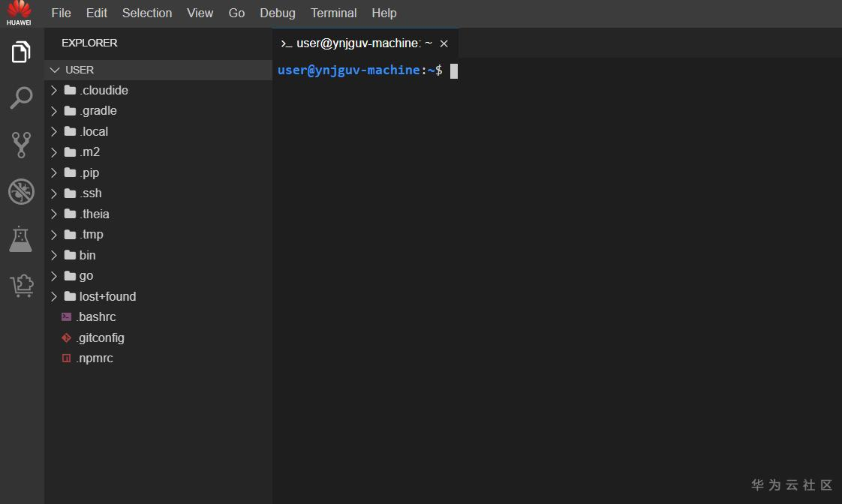Image resolution: width=842 pixels, height=504 pixels.
Task: Select the user@ynjguv-machine terminal tab
Action: tap(365, 43)
